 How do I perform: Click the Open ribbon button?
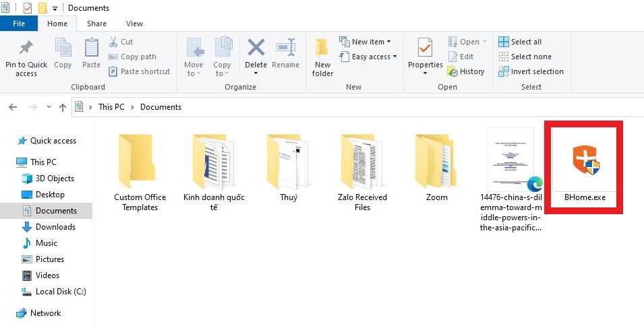pyautogui.click(x=467, y=42)
